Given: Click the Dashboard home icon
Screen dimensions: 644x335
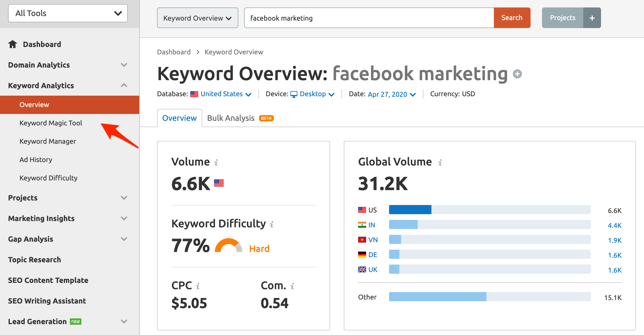Looking at the screenshot, I should click(13, 44).
